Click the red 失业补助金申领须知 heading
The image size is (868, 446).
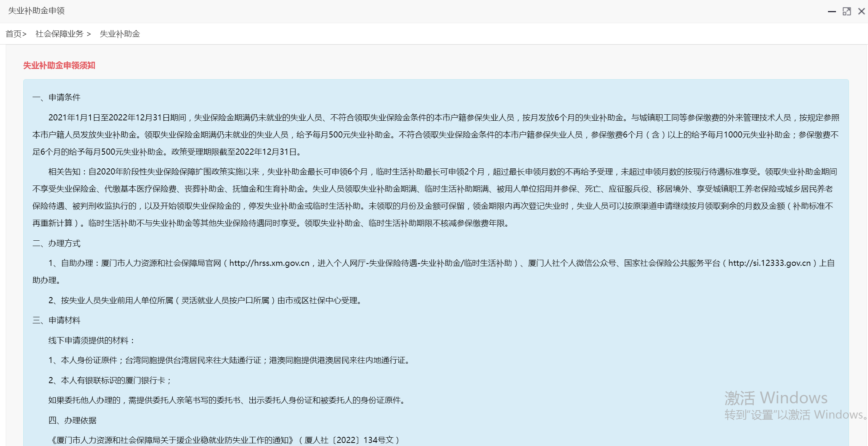(x=59, y=66)
